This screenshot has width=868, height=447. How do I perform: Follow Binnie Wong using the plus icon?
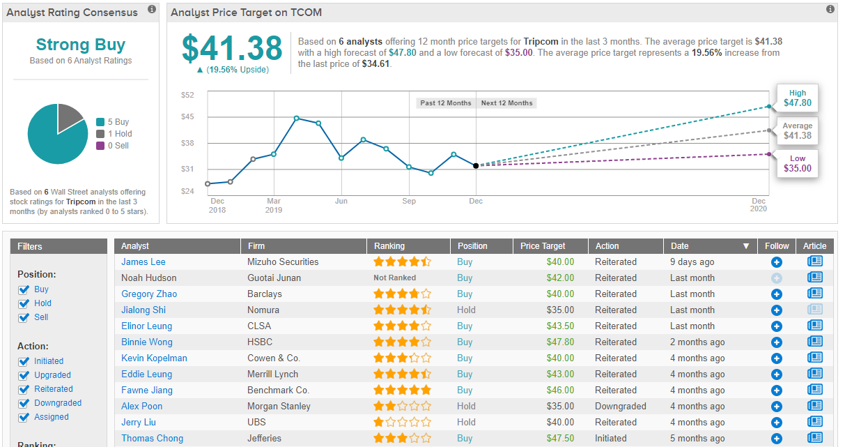pyautogui.click(x=777, y=342)
